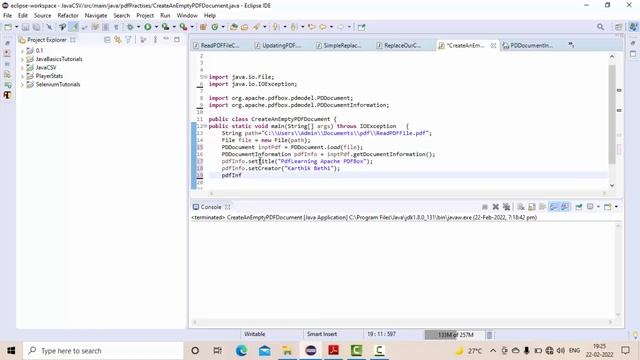Click the New Java Class green icon

(x=215, y=27)
